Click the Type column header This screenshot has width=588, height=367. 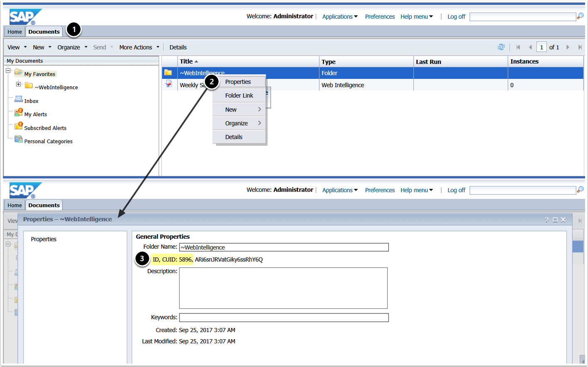(367, 61)
